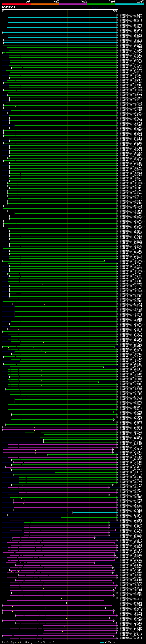Click the UniRef100_B9SAX6 label

pos(131,37)
